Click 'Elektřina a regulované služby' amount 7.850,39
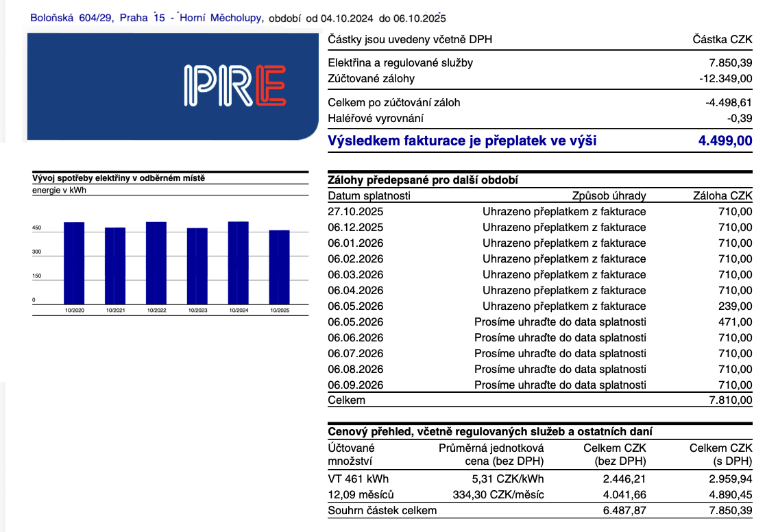 pyautogui.click(x=729, y=63)
